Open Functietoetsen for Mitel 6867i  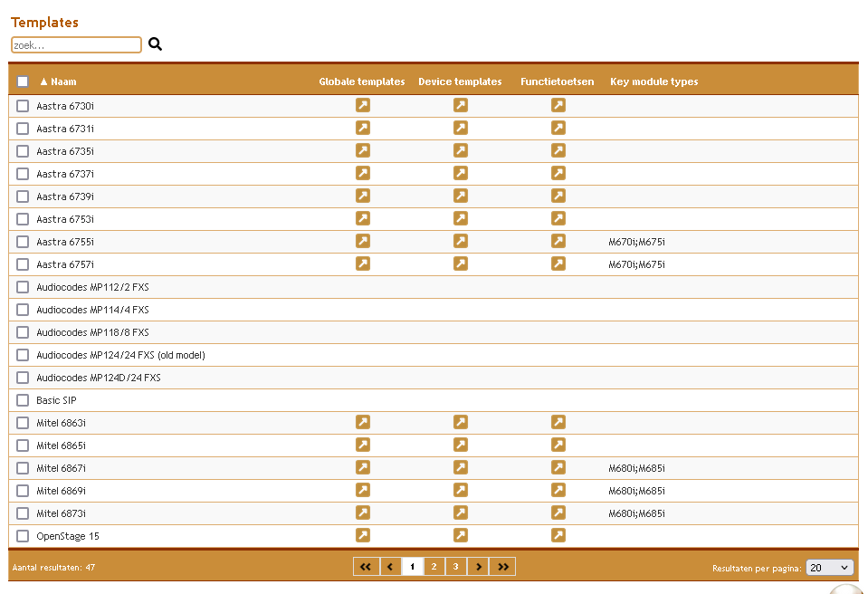click(x=558, y=468)
